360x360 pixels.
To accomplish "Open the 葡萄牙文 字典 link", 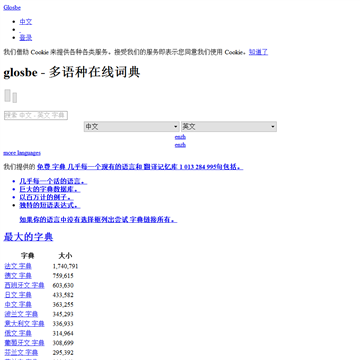I will (24, 343).
